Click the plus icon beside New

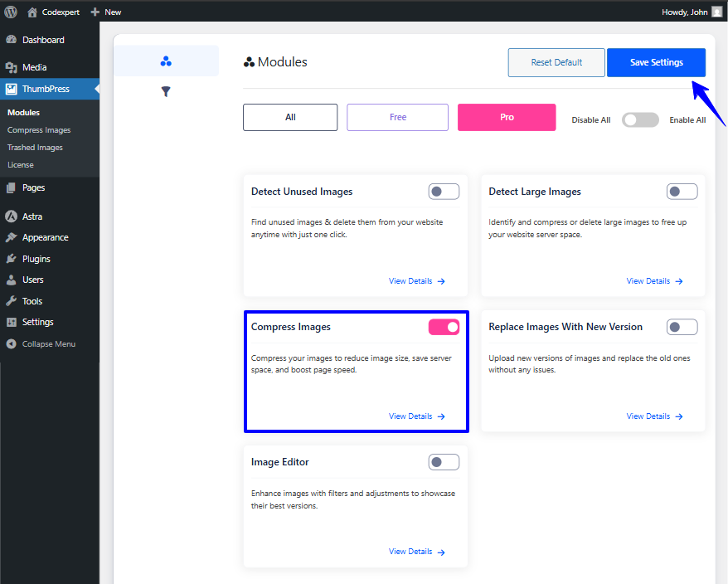pyautogui.click(x=95, y=12)
